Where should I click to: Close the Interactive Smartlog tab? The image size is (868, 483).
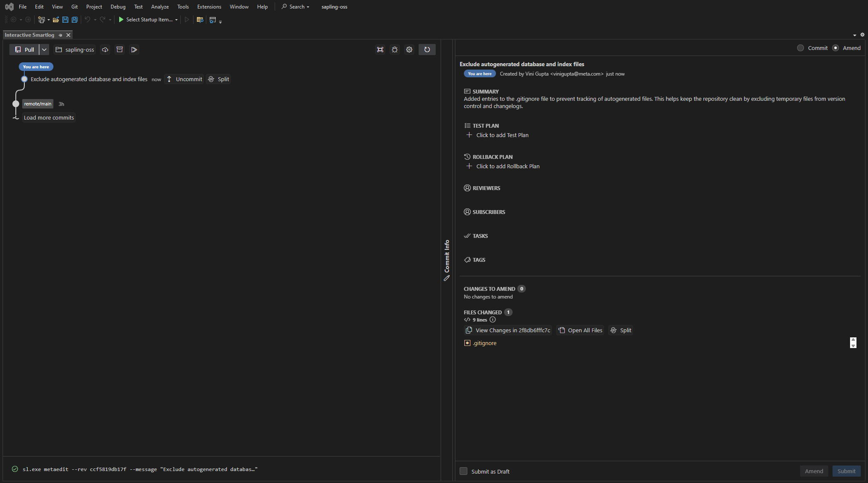coord(68,35)
